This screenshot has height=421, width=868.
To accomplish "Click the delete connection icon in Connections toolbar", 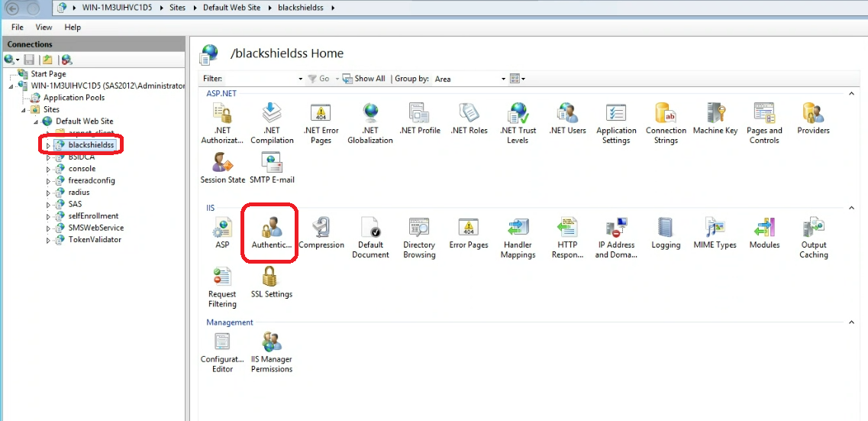I will click(x=66, y=60).
